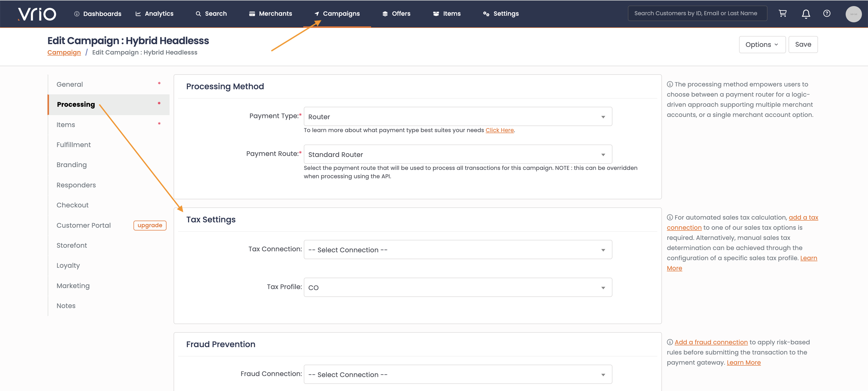Image resolution: width=868 pixels, height=391 pixels.
Task: Click the 'Edit Campaign : Hybrid Headlesss' title
Action: 128,41
